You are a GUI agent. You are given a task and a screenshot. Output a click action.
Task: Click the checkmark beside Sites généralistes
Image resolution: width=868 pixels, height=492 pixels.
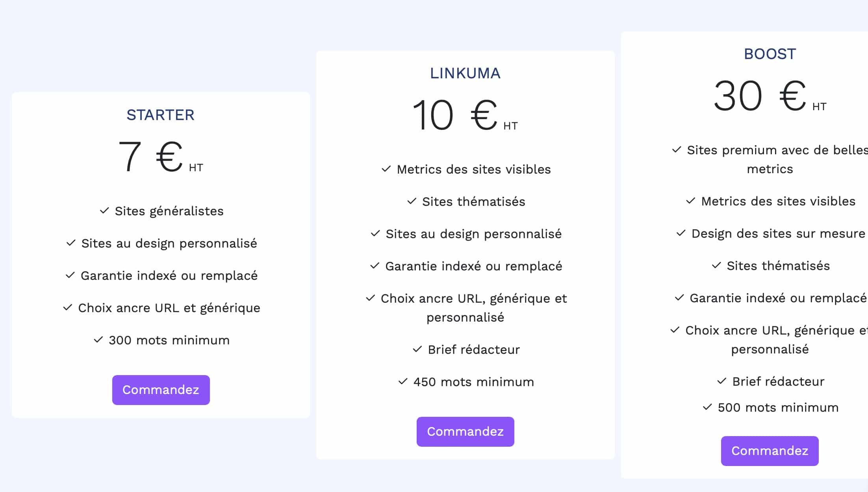104,211
